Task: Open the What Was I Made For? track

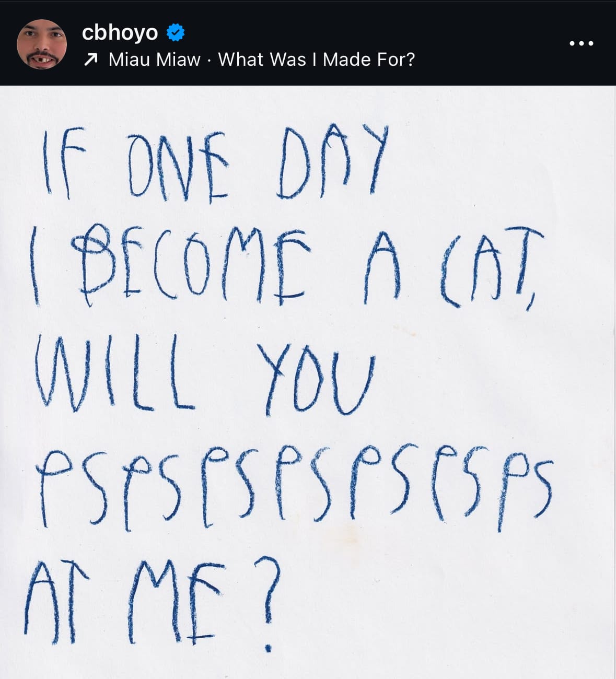Action: pyautogui.click(x=317, y=60)
